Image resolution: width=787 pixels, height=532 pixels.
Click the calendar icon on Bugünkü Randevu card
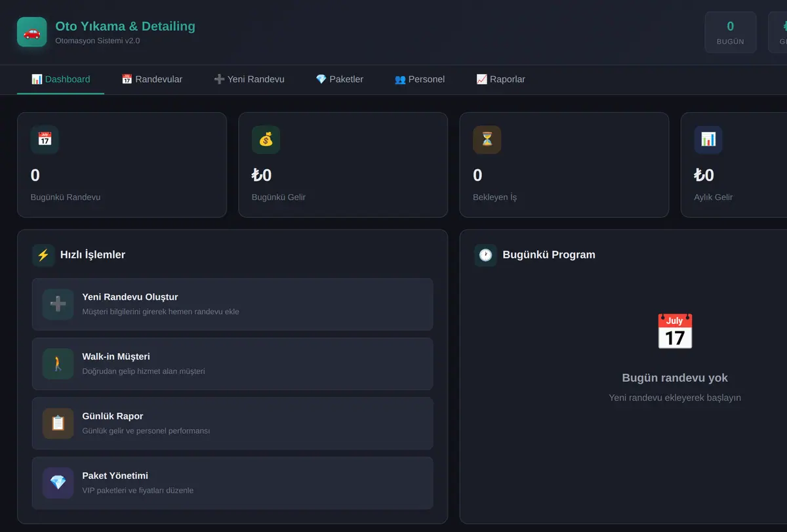(45, 140)
